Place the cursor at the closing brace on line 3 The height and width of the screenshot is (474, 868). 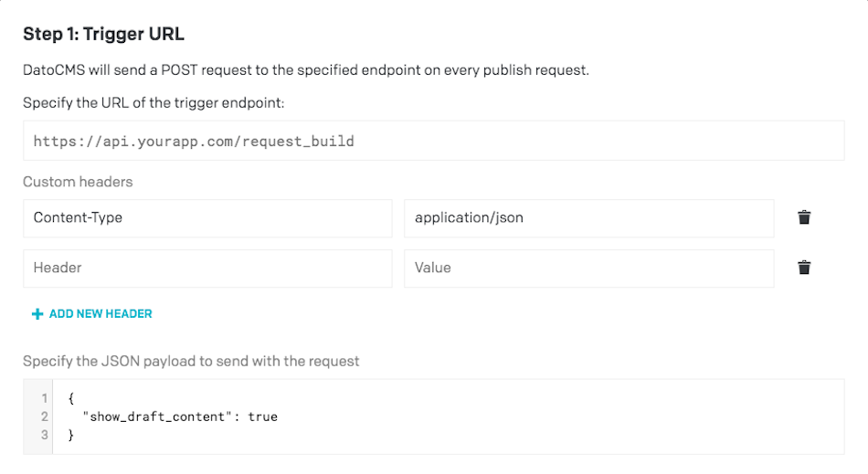71,436
